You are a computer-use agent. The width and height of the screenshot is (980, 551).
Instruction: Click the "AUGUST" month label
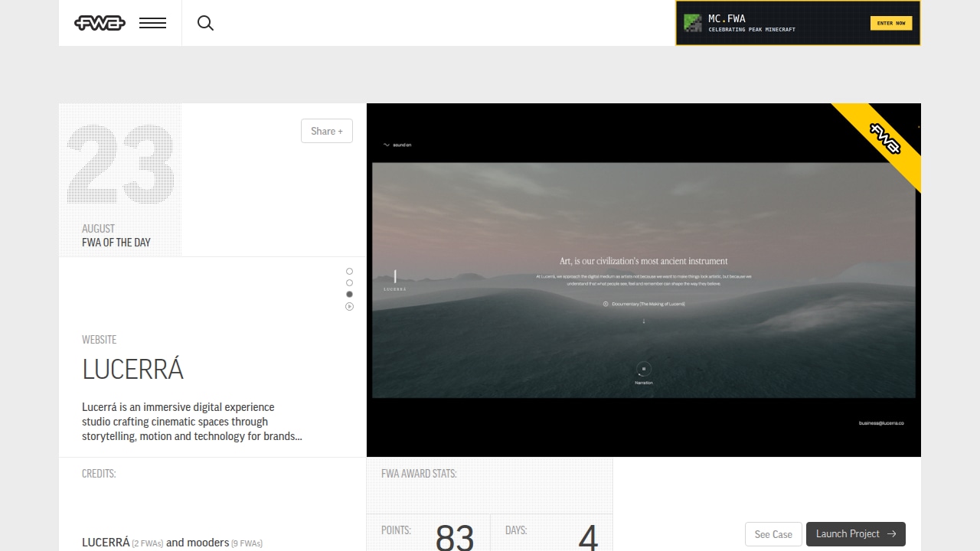pos(98,229)
